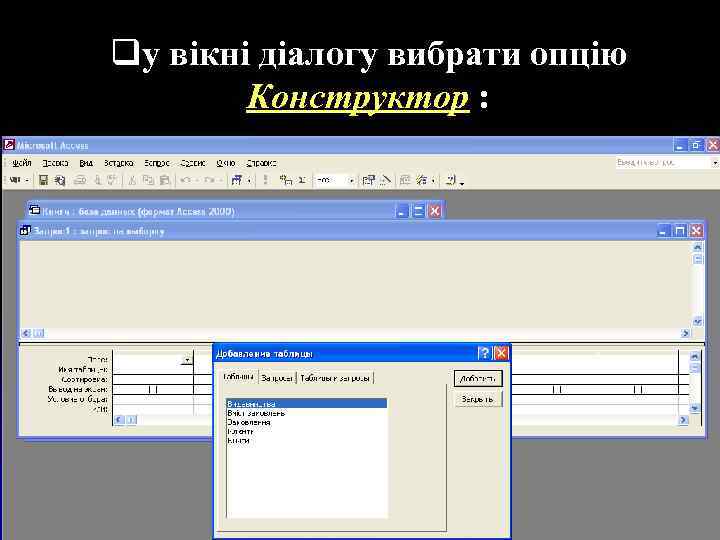Open the Сервис menu

click(193, 163)
